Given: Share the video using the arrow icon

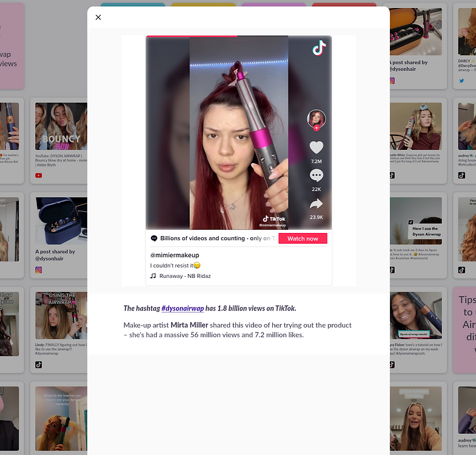Looking at the screenshot, I should click(317, 203).
